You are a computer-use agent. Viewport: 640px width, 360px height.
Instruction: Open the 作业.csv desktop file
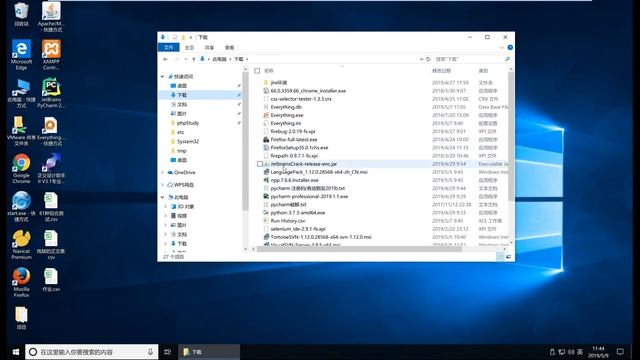pos(51,280)
